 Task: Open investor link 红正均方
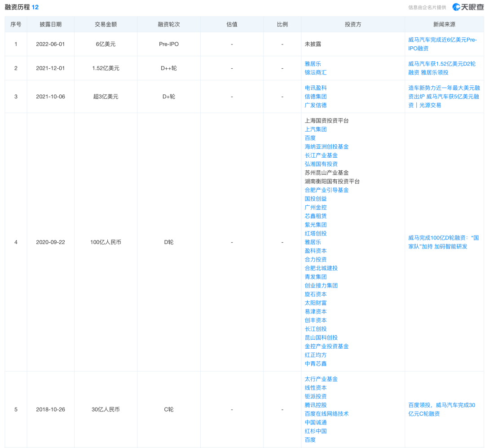[316, 355]
